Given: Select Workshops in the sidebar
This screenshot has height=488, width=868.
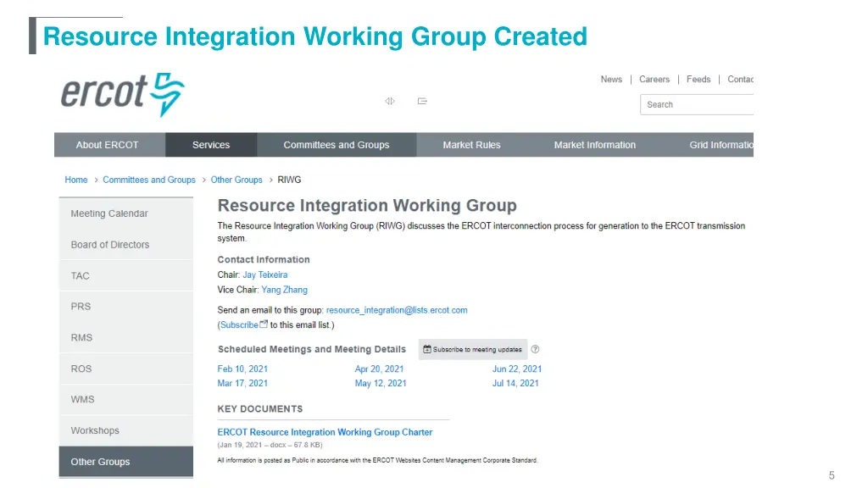Looking at the screenshot, I should click(126, 430).
